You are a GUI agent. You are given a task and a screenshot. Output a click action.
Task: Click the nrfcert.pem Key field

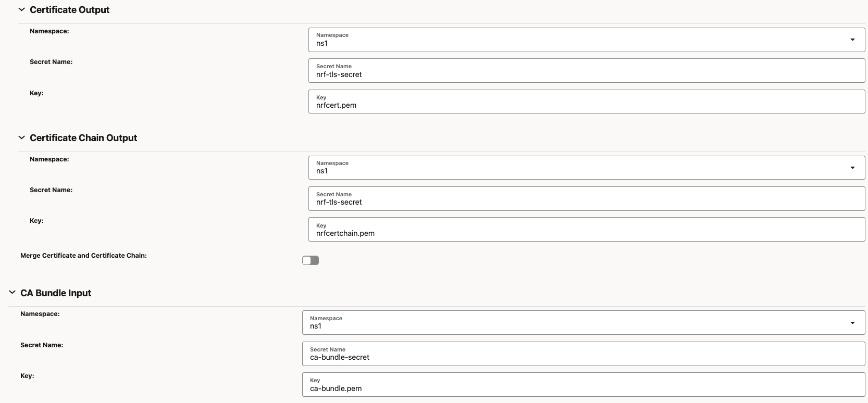point(587,102)
